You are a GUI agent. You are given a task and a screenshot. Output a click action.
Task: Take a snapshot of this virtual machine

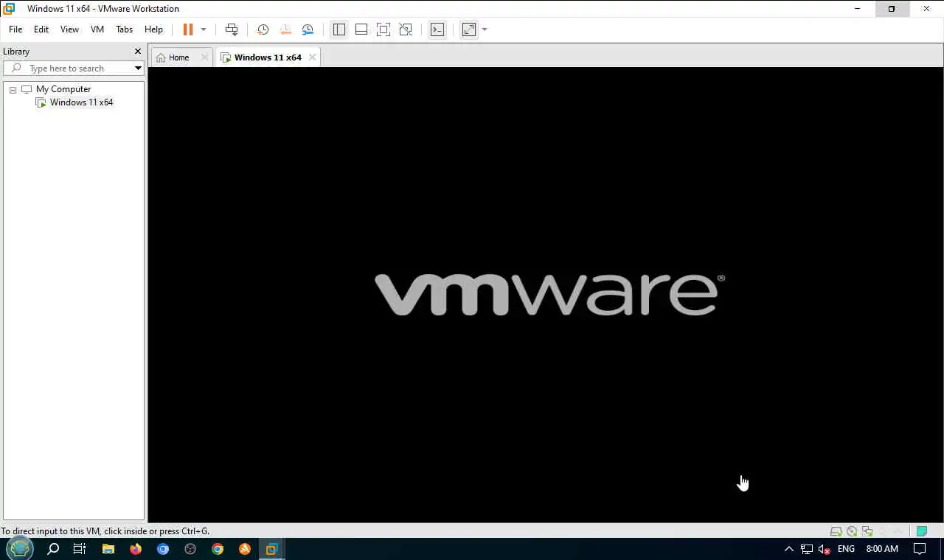pos(263,29)
